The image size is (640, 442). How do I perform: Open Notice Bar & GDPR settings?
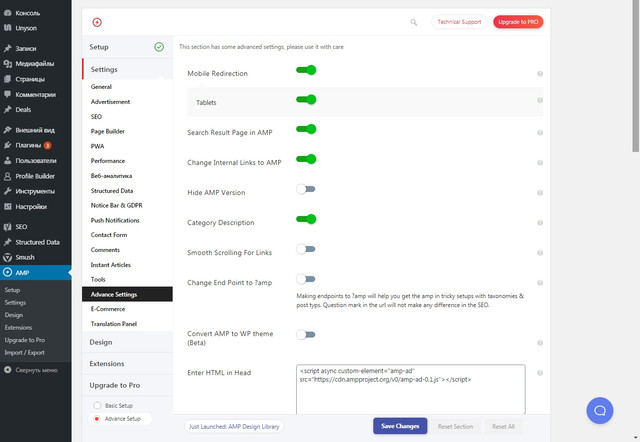point(117,205)
